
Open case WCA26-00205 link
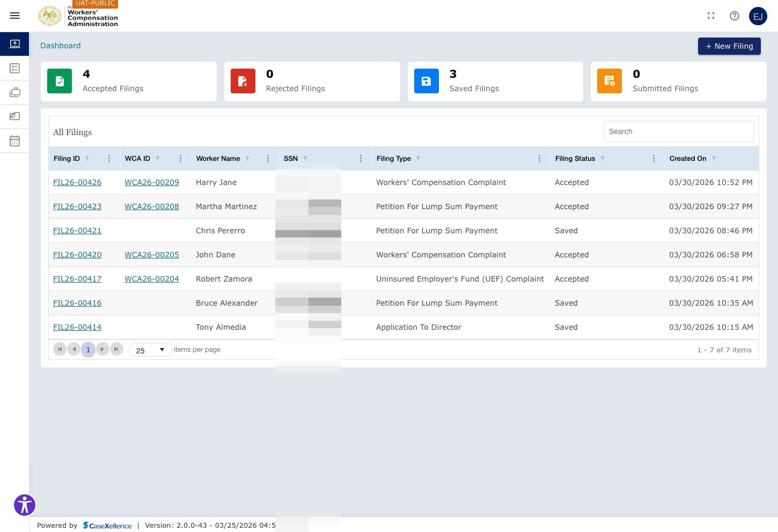point(152,255)
